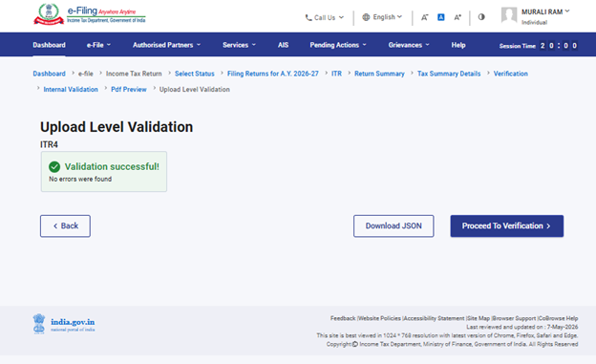Increase font size with A+ icon

[x=458, y=17]
